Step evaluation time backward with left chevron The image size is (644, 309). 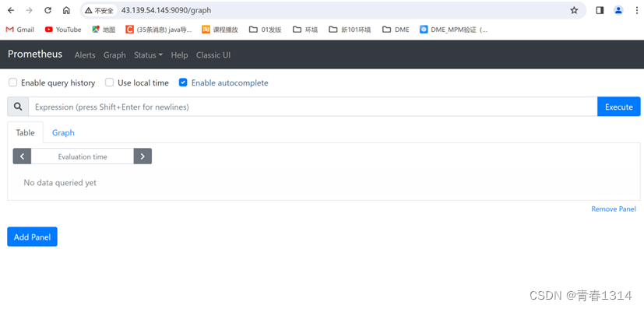tap(22, 156)
